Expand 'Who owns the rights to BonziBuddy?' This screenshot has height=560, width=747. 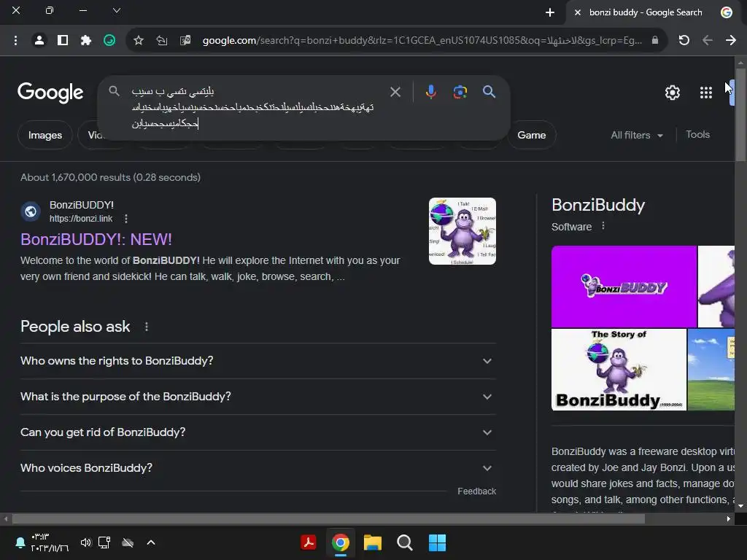(258, 361)
